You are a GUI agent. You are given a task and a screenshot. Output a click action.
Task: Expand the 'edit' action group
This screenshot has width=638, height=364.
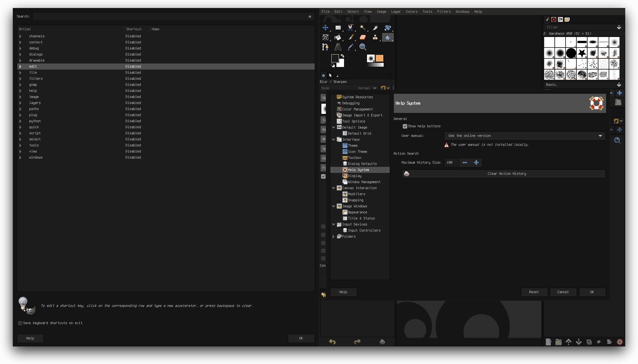(20, 67)
